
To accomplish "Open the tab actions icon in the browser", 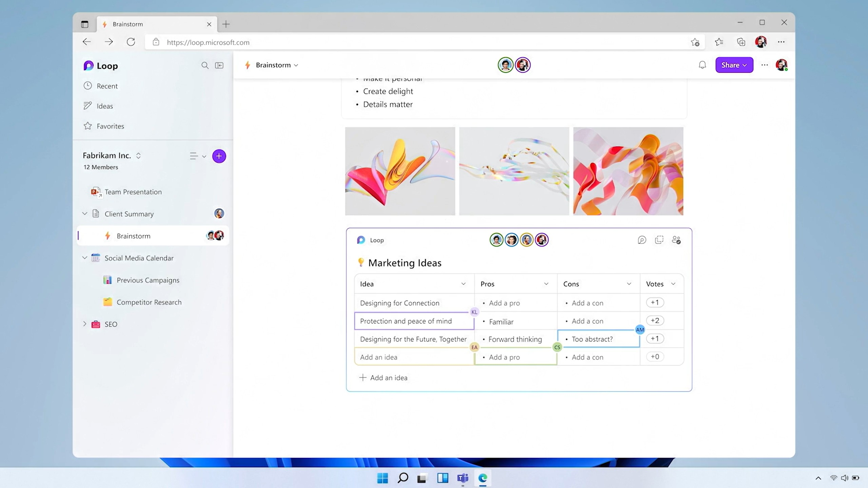I will (x=85, y=24).
